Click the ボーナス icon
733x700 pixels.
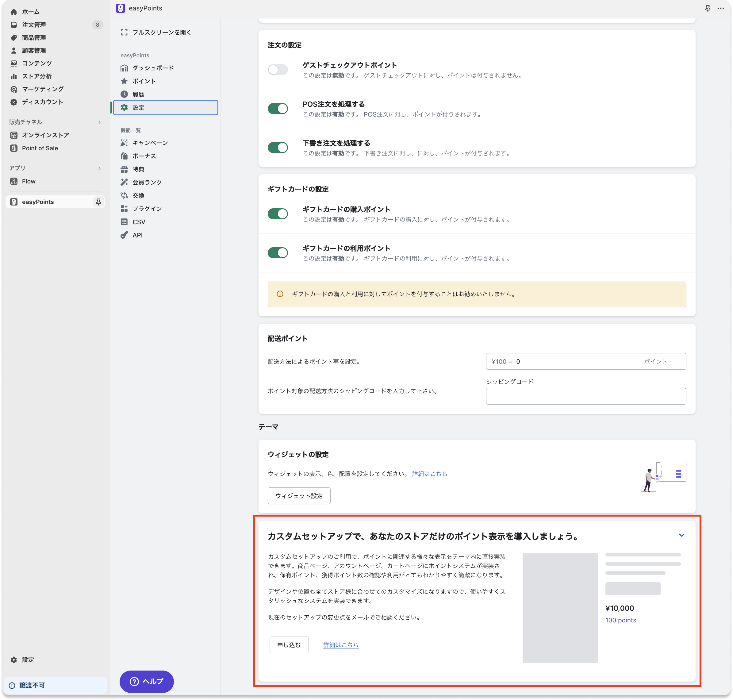click(124, 156)
